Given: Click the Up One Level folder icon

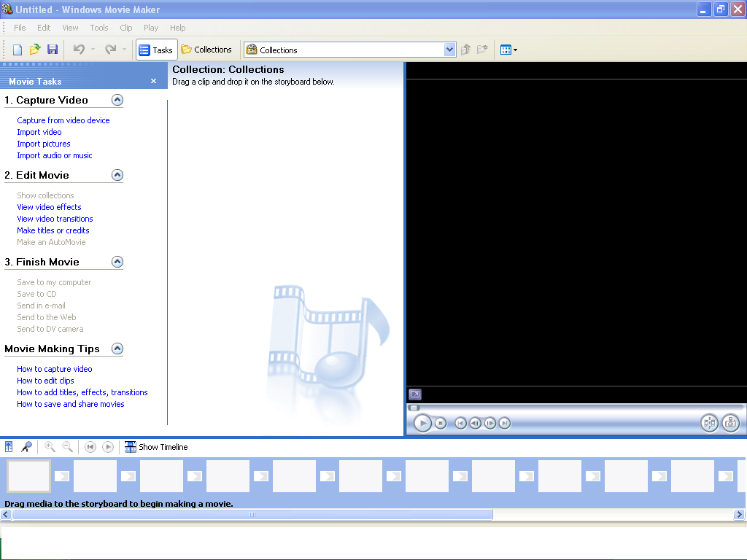Looking at the screenshot, I should coord(466,50).
